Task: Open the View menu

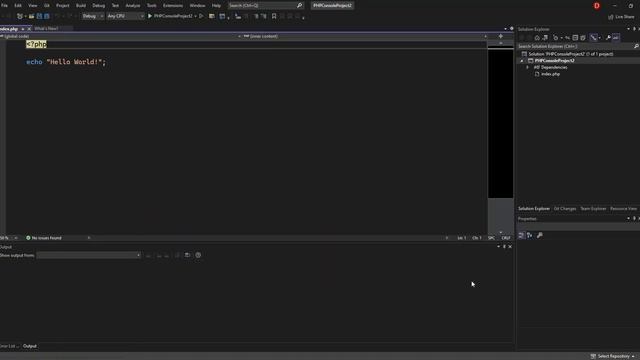Action: click(32, 5)
